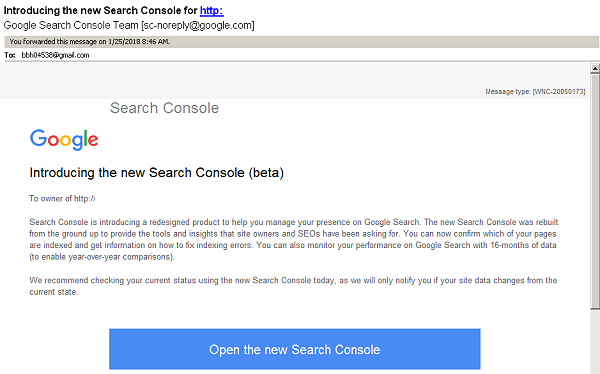The width and height of the screenshot is (600, 374).
Task: Click the To owner of http:// line
Action: [62, 198]
